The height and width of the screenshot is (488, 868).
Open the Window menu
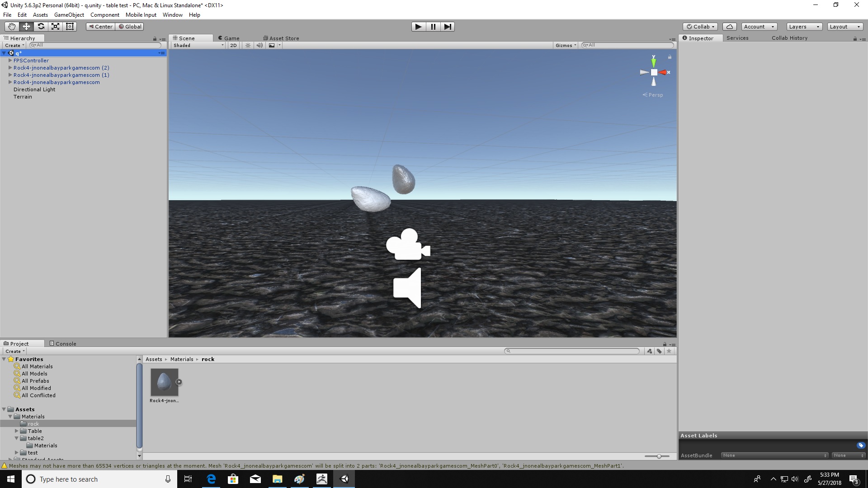pos(173,15)
